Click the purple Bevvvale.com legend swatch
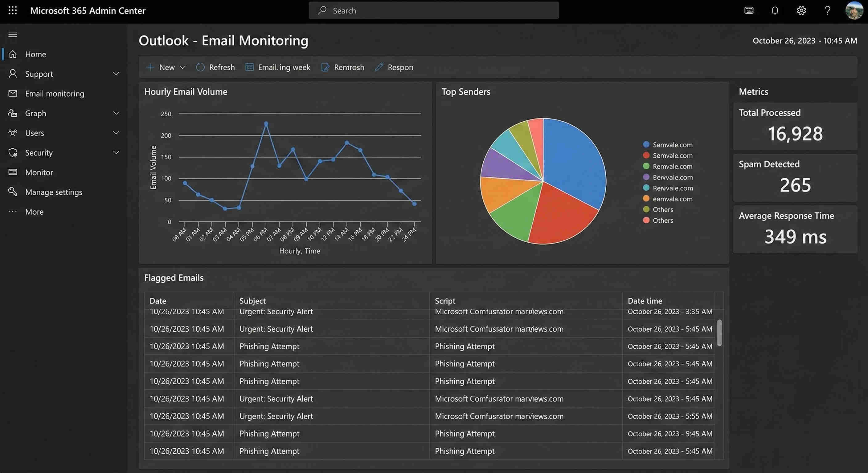The width and height of the screenshot is (868, 473). tap(646, 177)
